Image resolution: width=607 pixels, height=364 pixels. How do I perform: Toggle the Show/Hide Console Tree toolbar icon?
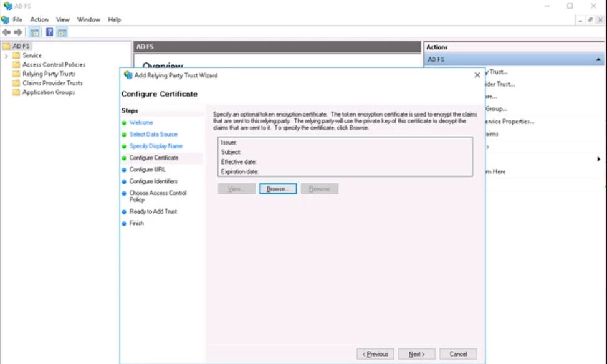point(34,32)
